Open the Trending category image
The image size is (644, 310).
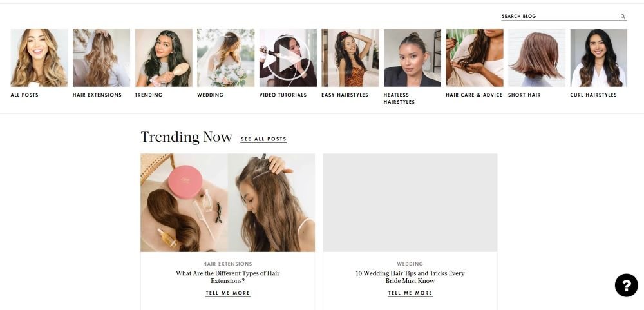(x=164, y=58)
